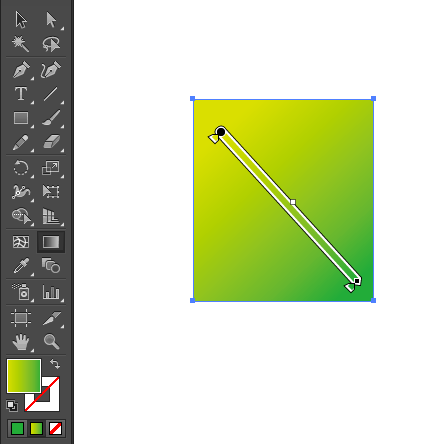Click the gradient annotator start point circle
445x444 pixels.
[x=221, y=132]
